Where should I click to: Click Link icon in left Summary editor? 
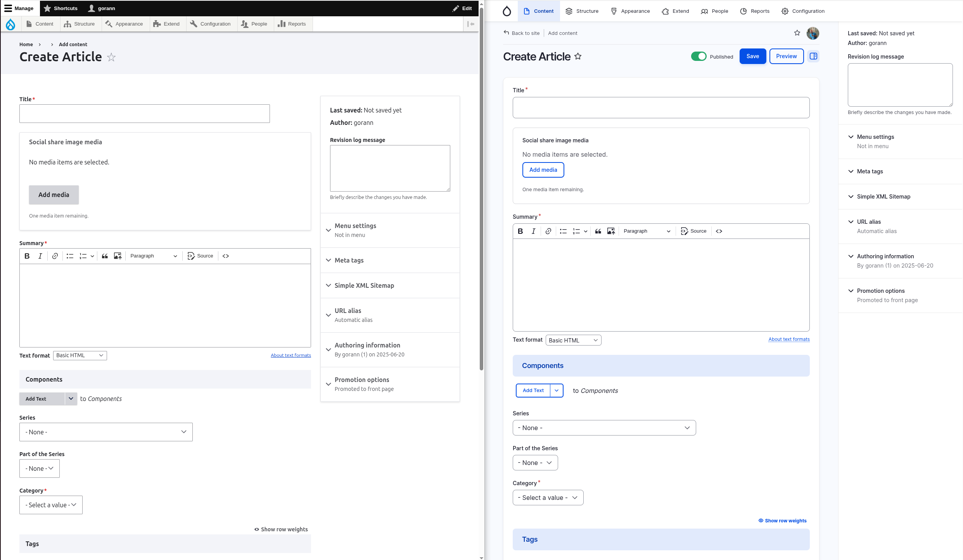click(55, 256)
